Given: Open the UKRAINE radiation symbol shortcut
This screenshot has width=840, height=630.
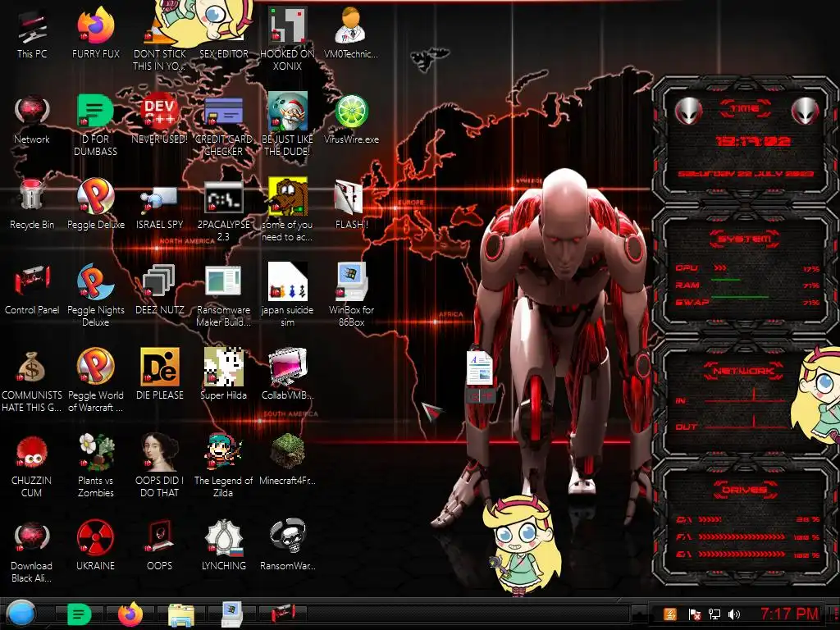Looking at the screenshot, I should (95, 545).
